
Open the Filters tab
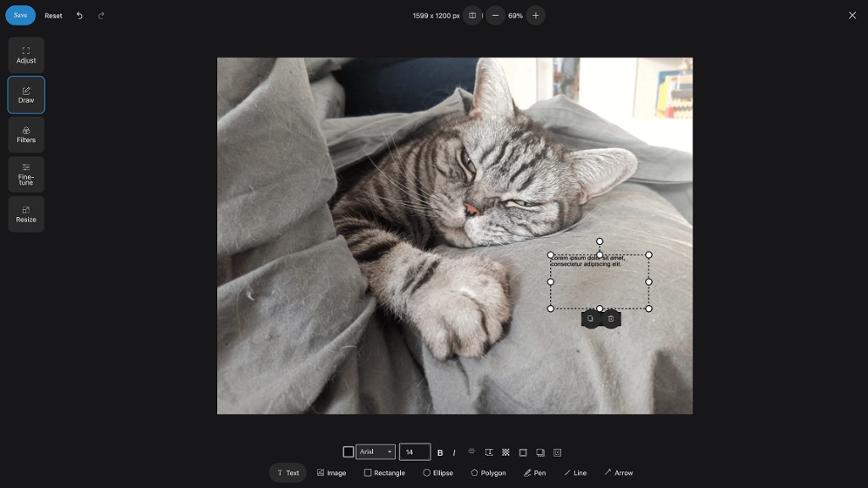[x=26, y=135]
